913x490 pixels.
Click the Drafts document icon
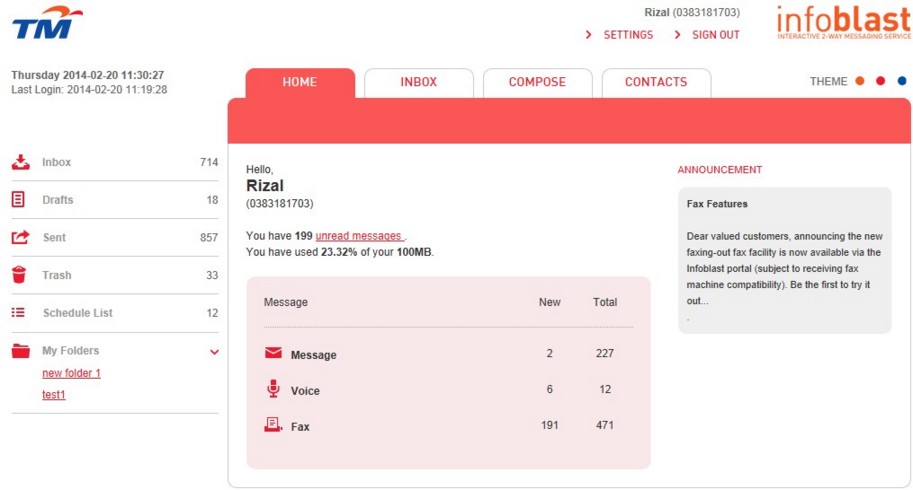18,200
